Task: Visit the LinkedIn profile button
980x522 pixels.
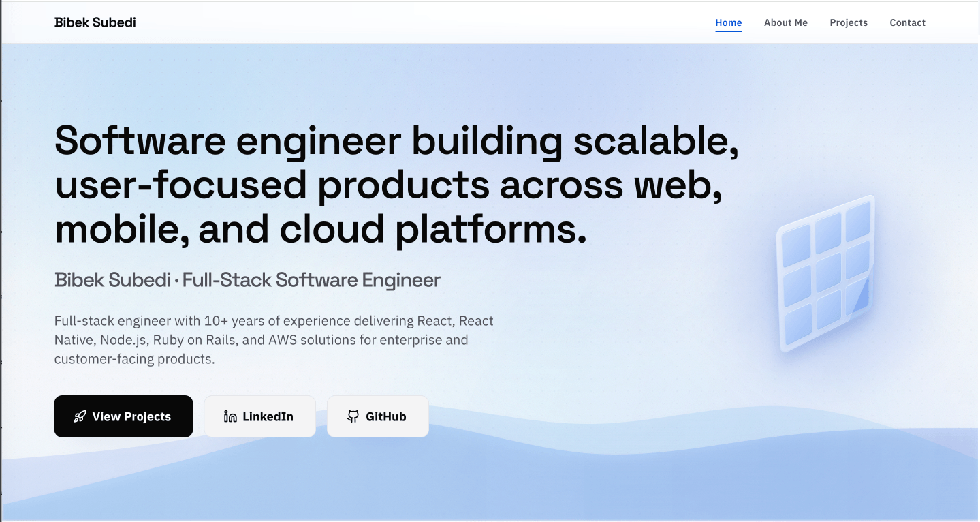Action: click(x=259, y=416)
